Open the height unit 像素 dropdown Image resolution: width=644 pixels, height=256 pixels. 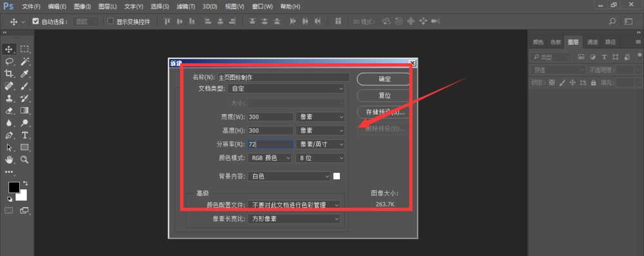[320, 130]
